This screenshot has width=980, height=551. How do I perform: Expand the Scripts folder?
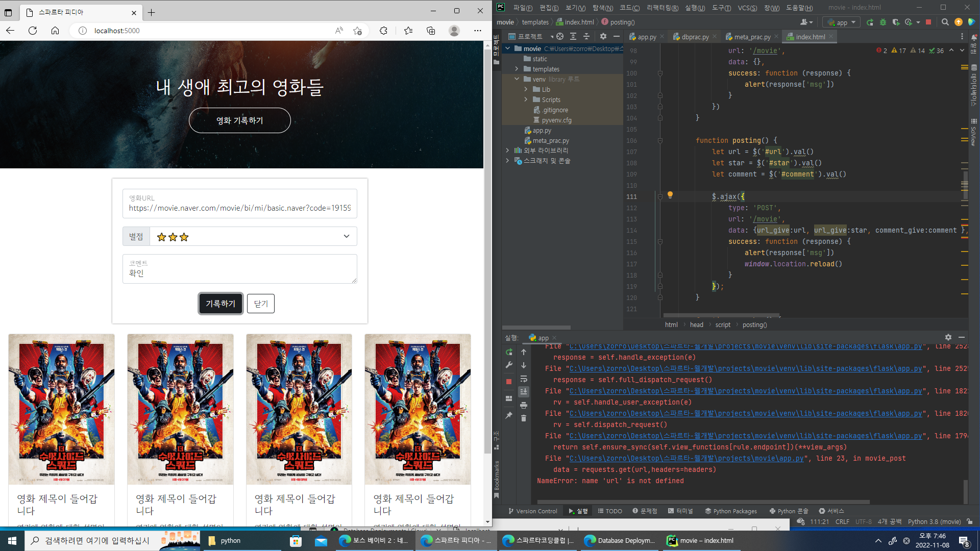tap(526, 99)
